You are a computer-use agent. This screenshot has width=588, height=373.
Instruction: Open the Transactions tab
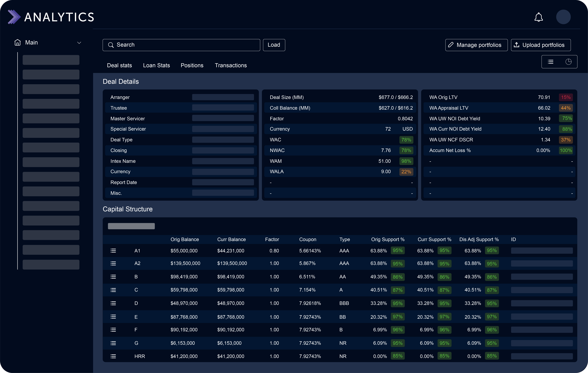coord(231,65)
